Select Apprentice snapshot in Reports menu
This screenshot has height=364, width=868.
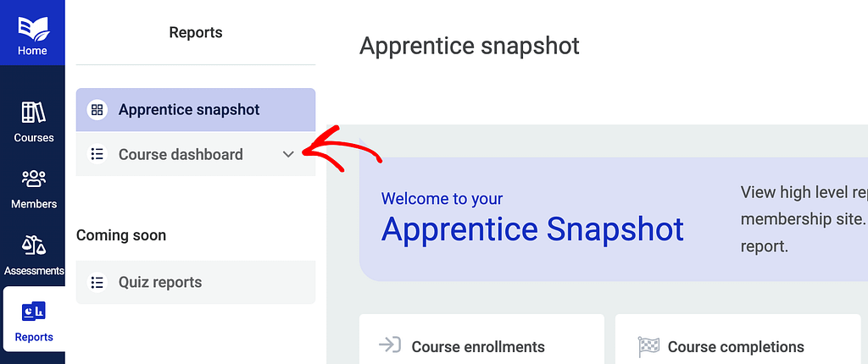coord(196,109)
